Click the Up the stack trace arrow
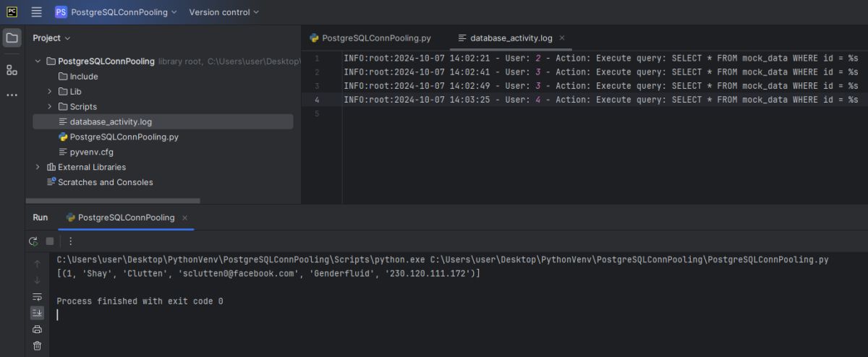 pyautogui.click(x=37, y=264)
